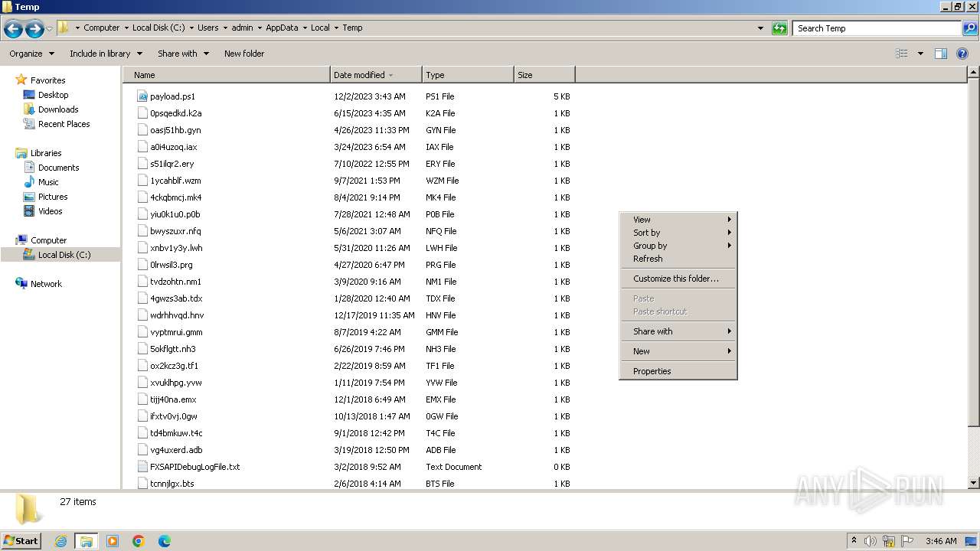
Task: Sort by Size column header
Action: pyautogui.click(x=544, y=75)
